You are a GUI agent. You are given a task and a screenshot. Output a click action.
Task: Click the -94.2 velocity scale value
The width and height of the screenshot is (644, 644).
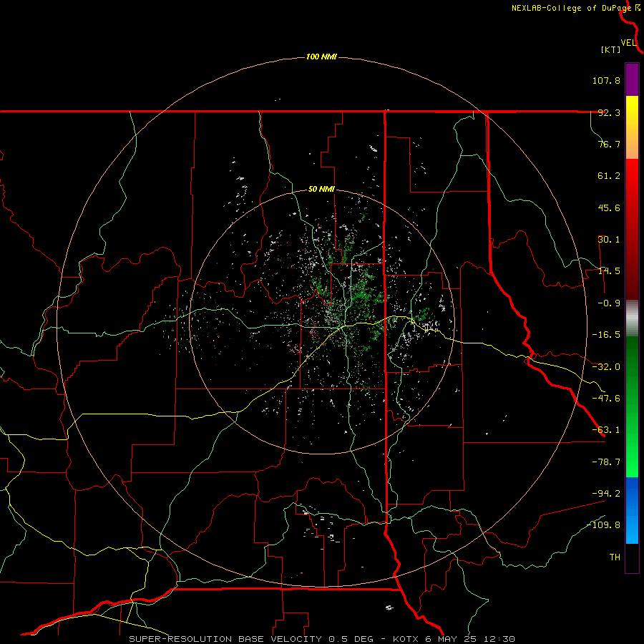tap(606, 493)
